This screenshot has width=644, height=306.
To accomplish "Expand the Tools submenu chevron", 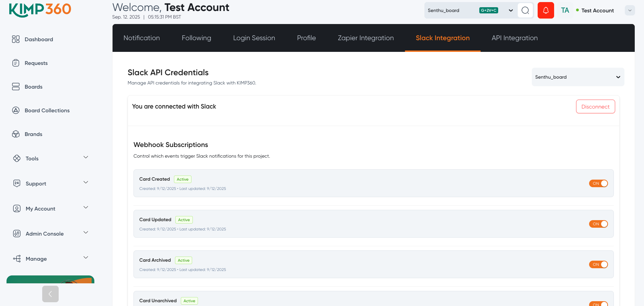I will coord(86,157).
